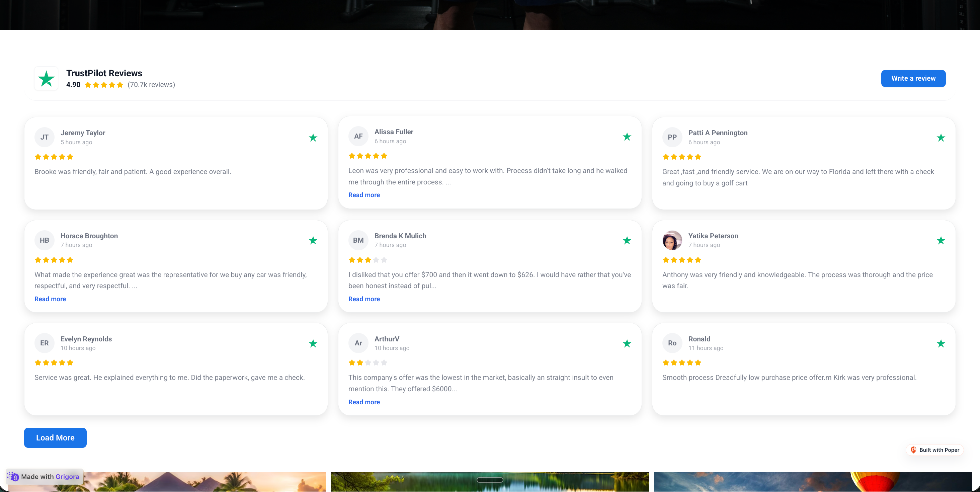Click the name Patti A Pennington
This screenshot has width=980, height=492.
pos(718,133)
